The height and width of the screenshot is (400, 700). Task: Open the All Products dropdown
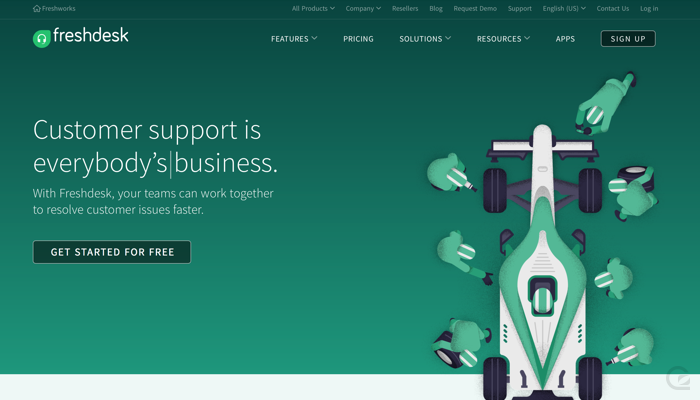(x=313, y=8)
